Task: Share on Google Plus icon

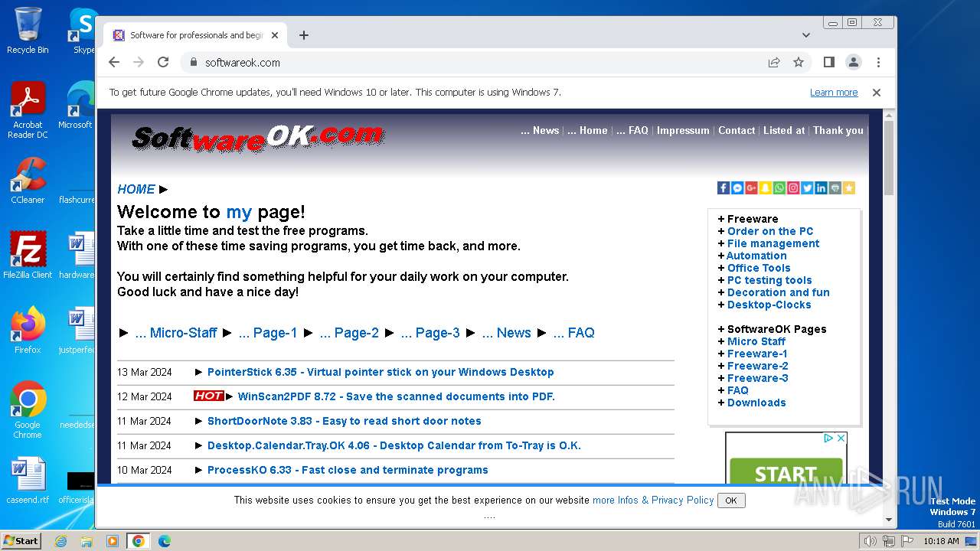Action: click(x=751, y=188)
